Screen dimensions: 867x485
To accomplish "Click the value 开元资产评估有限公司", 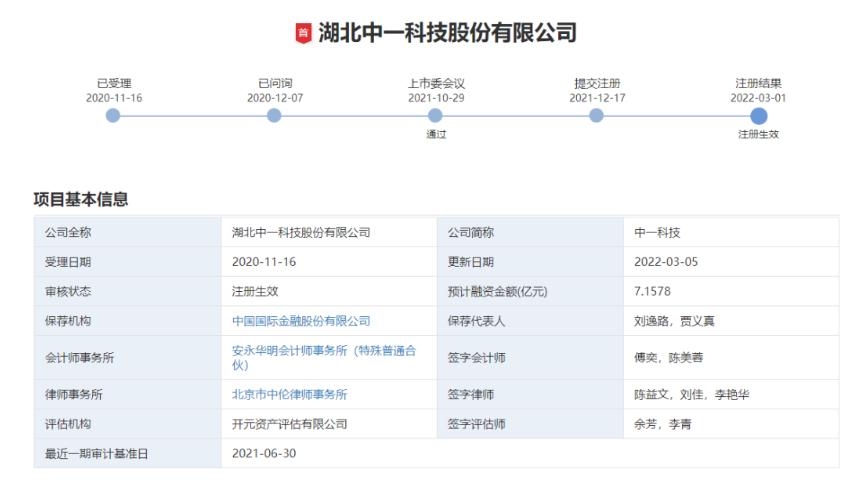I will click(x=289, y=424).
